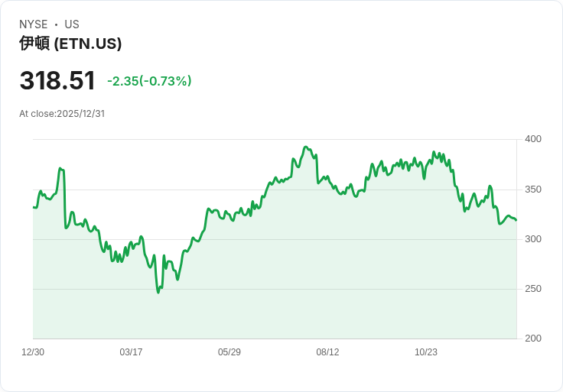The width and height of the screenshot is (563, 392).
Task: Click the 318.51 current price
Action: (x=57, y=80)
